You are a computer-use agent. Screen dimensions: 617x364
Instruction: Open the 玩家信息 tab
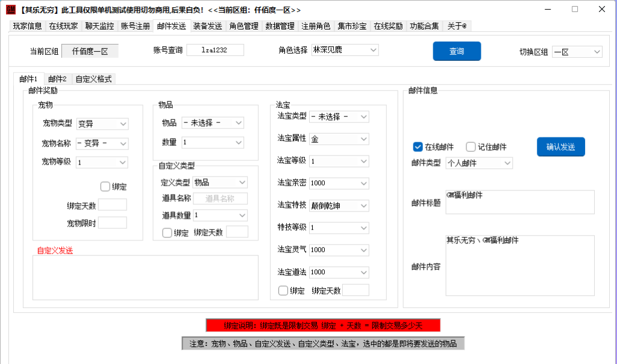tap(28, 26)
